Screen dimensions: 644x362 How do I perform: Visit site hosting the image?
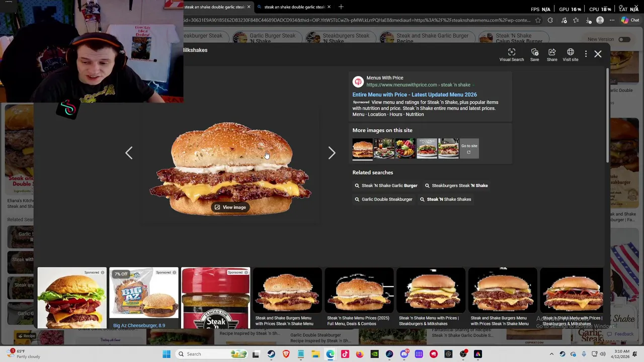(x=570, y=55)
